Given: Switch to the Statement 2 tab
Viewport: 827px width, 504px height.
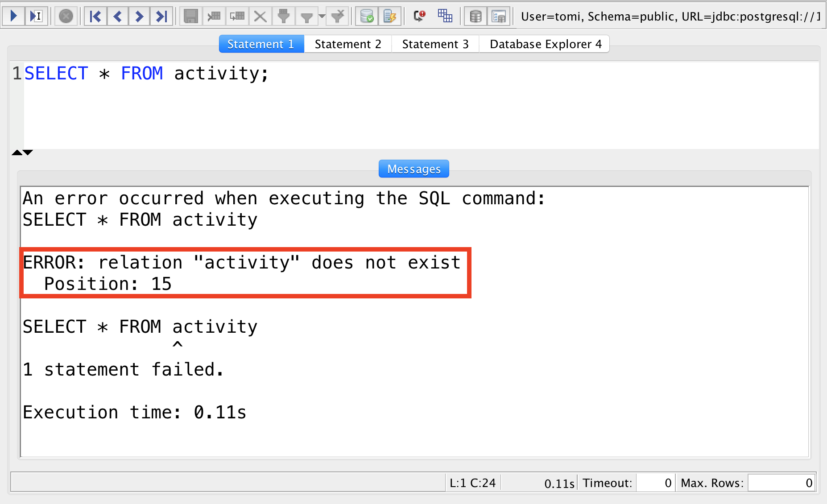Looking at the screenshot, I should coord(347,44).
